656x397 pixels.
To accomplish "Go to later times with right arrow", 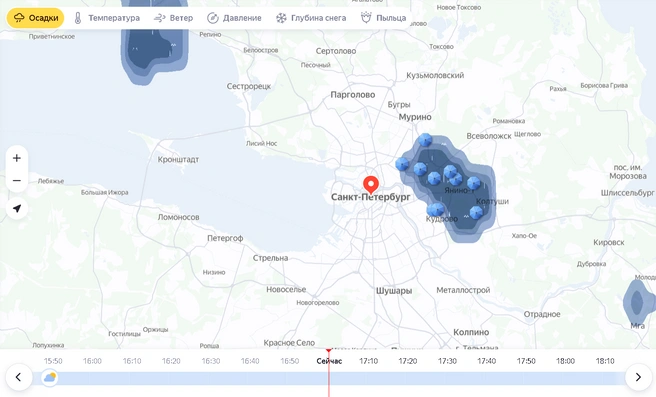I will point(638,377).
